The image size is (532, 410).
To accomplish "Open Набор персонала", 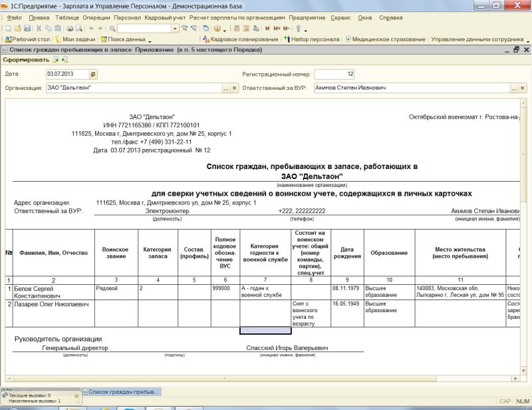I will [x=312, y=39].
